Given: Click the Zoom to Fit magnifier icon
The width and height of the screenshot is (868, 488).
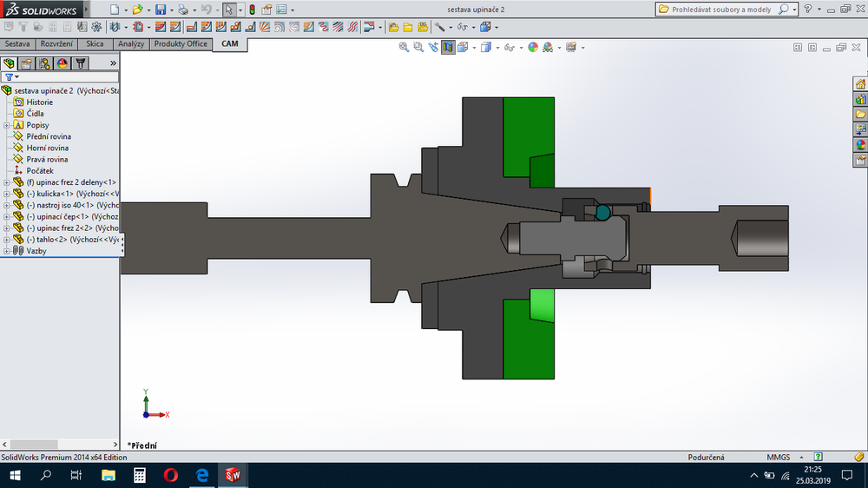Looking at the screenshot, I should click(x=404, y=48).
